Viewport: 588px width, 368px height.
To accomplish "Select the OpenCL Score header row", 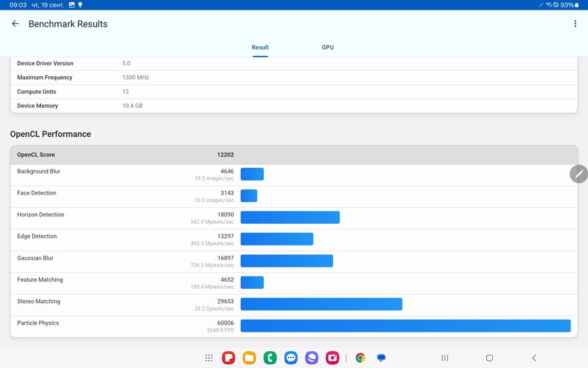I will [x=294, y=155].
